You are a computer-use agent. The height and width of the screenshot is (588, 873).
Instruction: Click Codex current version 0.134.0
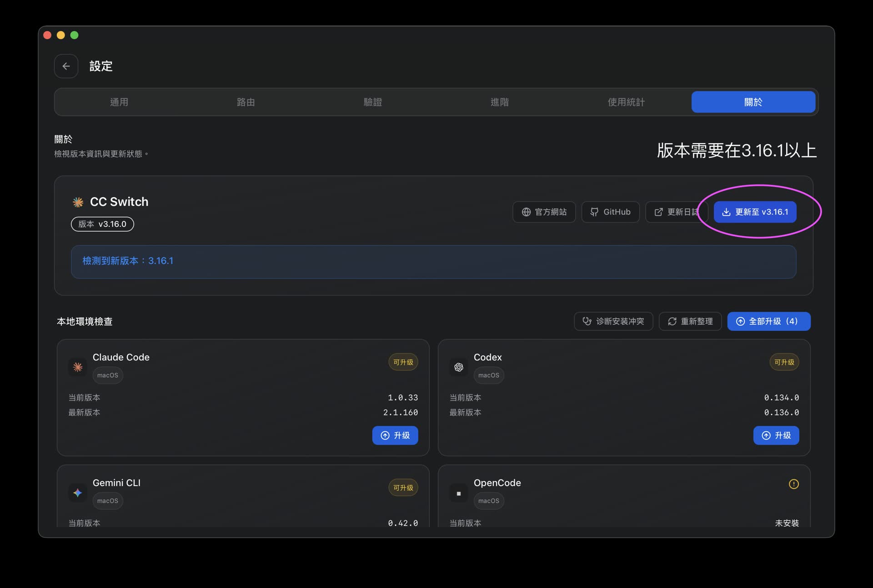tap(782, 398)
